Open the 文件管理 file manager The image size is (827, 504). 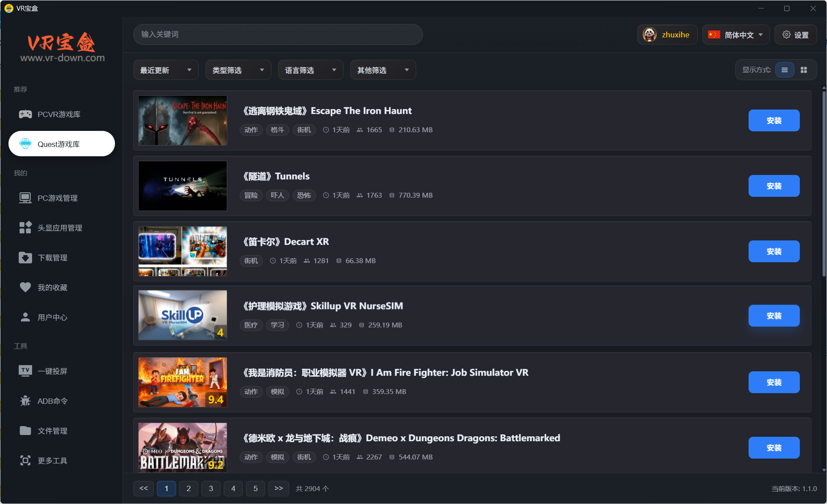pos(52,431)
